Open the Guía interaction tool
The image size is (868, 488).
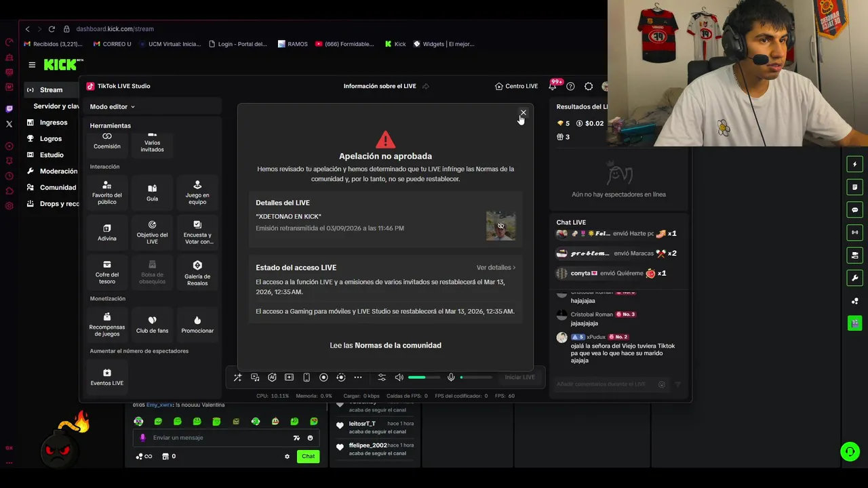click(152, 192)
